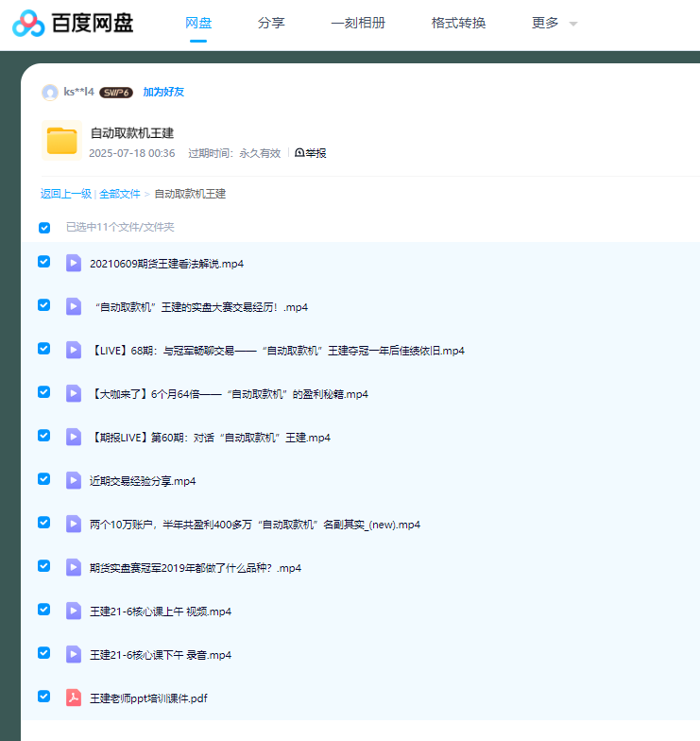Click the breadcrumb text 自动取款机王建

point(190,194)
